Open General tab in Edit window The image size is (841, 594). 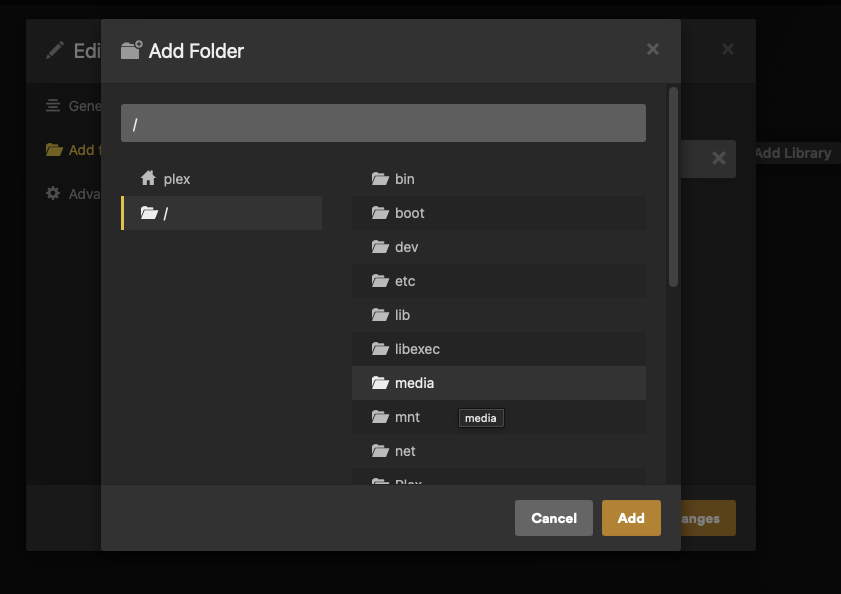point(73,106)
